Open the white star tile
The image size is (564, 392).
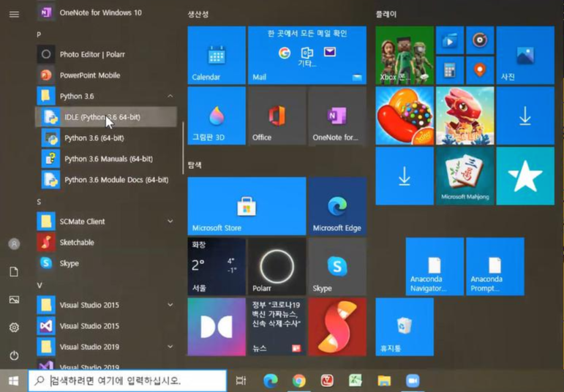tap(525, 176)
